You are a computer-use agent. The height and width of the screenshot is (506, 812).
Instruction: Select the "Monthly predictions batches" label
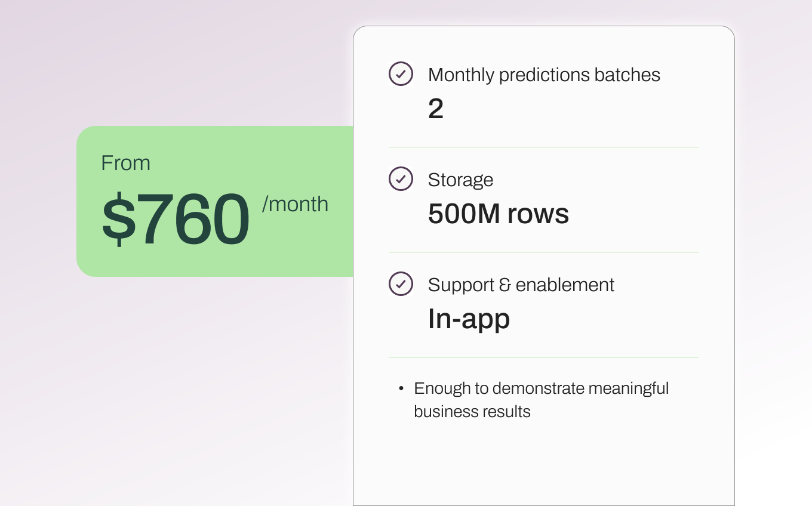544,75
